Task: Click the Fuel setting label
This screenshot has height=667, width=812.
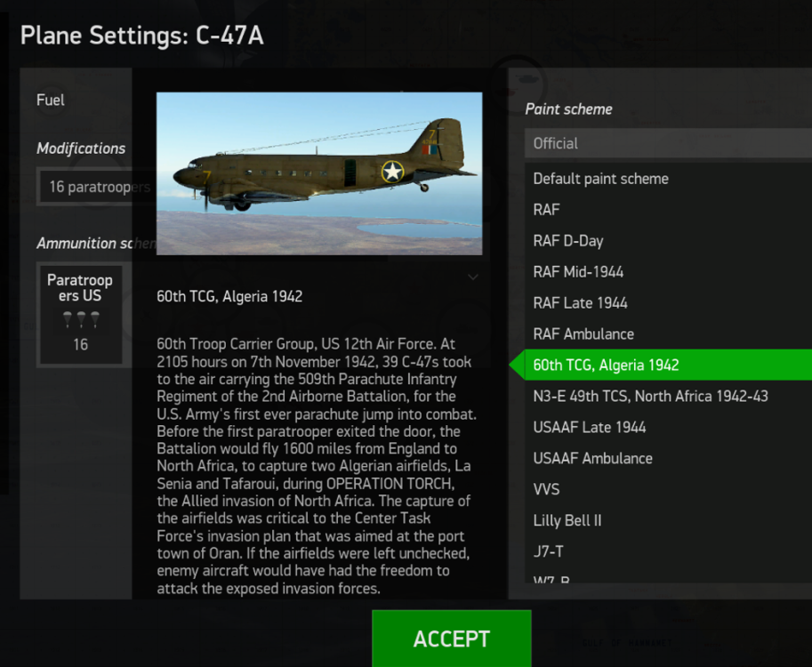Action: [51, 100]
